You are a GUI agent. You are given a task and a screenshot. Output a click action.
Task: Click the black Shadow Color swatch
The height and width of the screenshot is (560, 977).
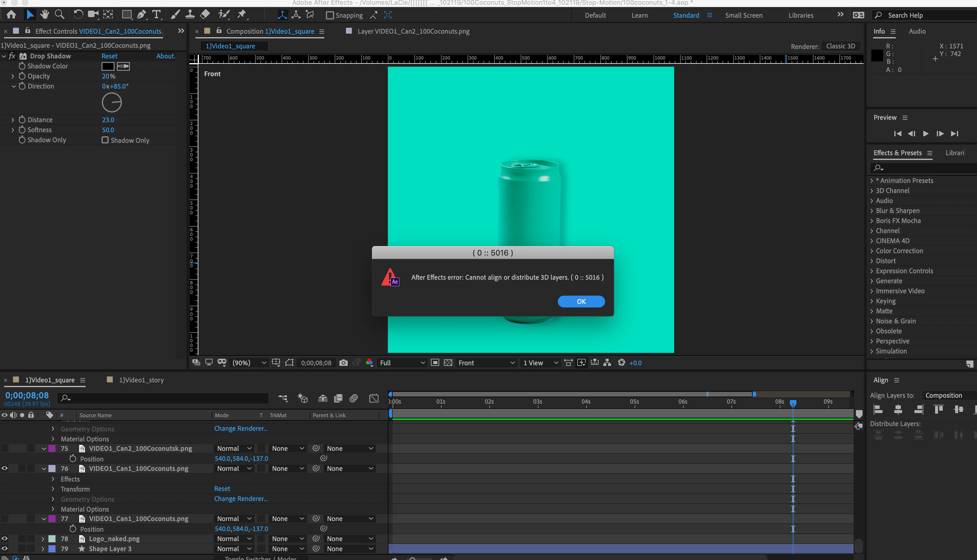(x=108, y=66)
